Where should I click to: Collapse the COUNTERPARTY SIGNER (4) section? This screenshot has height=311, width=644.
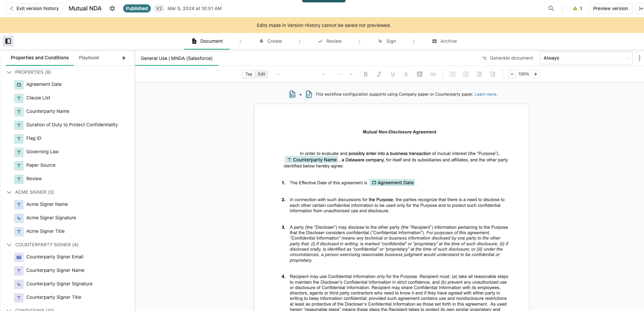(x=9, y=245)
